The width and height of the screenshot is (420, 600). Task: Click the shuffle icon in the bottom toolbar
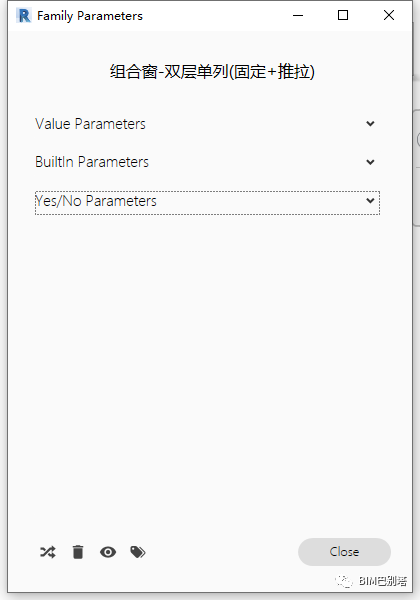pos(48,552)
